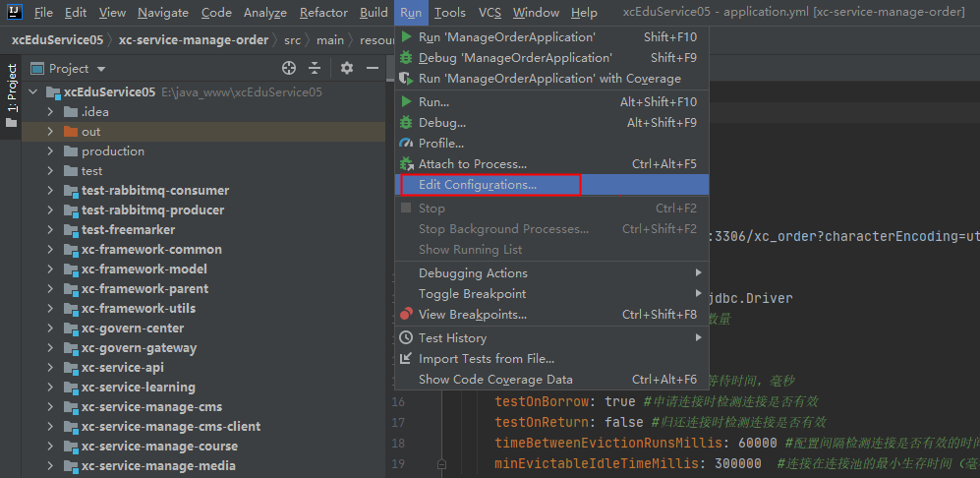Click xc-service-manage-order breadcrumb
The width and height of the screenshot is (980, 478).
pyautogui.click(x=194, y=40)
